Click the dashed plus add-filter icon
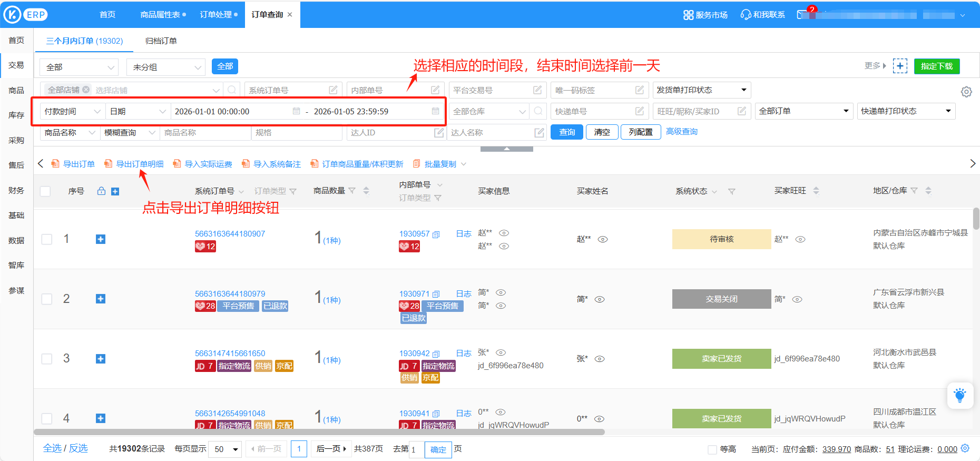980x461 pixels. 900,66
